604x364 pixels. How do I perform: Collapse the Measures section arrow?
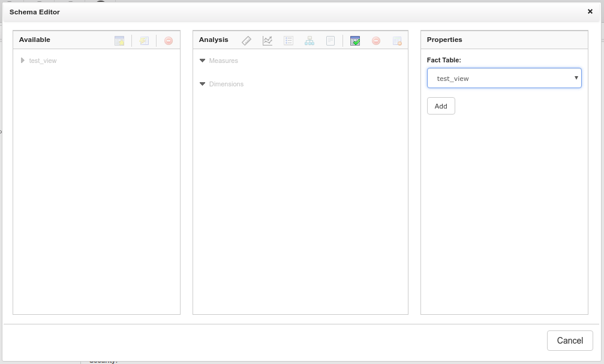[x=203, y=61]
